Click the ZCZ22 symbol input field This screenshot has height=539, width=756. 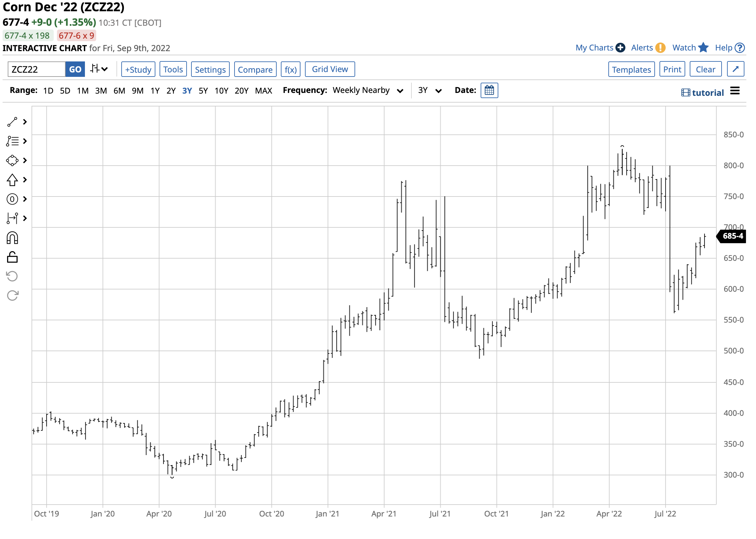coord(37,69)
